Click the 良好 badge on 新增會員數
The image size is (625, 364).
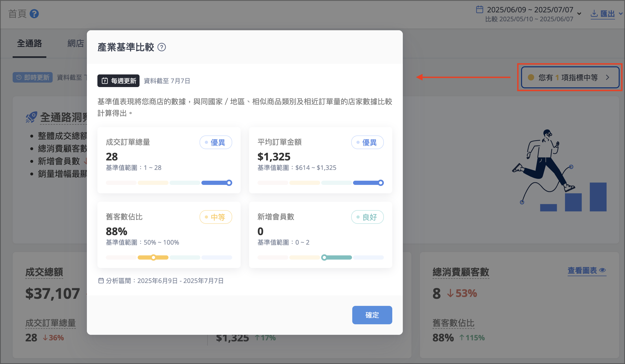(368, 217)
